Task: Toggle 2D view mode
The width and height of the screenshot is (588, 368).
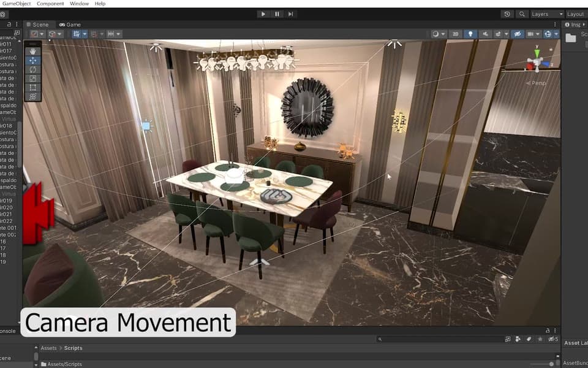Action: (455, 34)
